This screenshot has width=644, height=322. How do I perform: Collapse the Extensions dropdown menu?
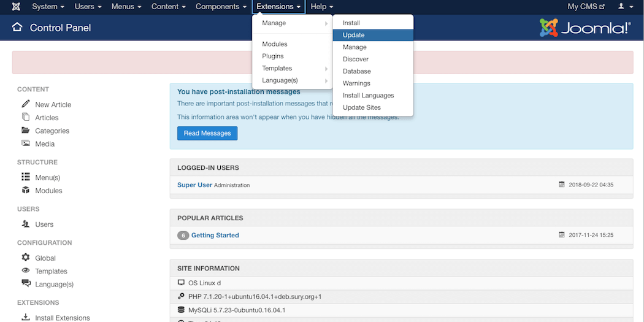[x=278, y=7]
